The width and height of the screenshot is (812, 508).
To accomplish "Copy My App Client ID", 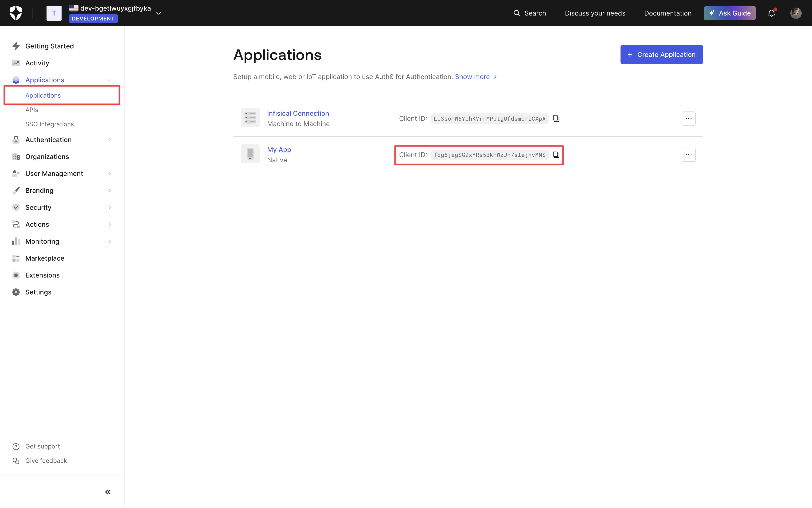I will (x=556, y=155).
